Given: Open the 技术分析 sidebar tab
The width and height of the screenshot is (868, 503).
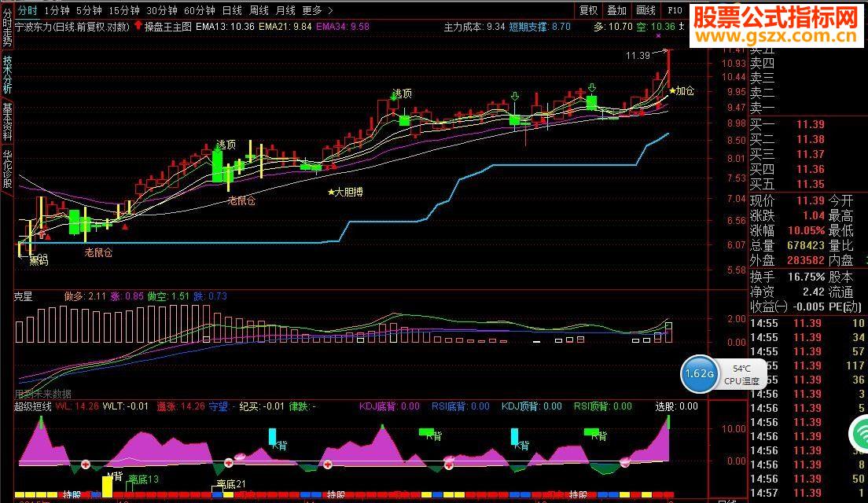Looking at the screenshot, I should (x=6, y=74).
